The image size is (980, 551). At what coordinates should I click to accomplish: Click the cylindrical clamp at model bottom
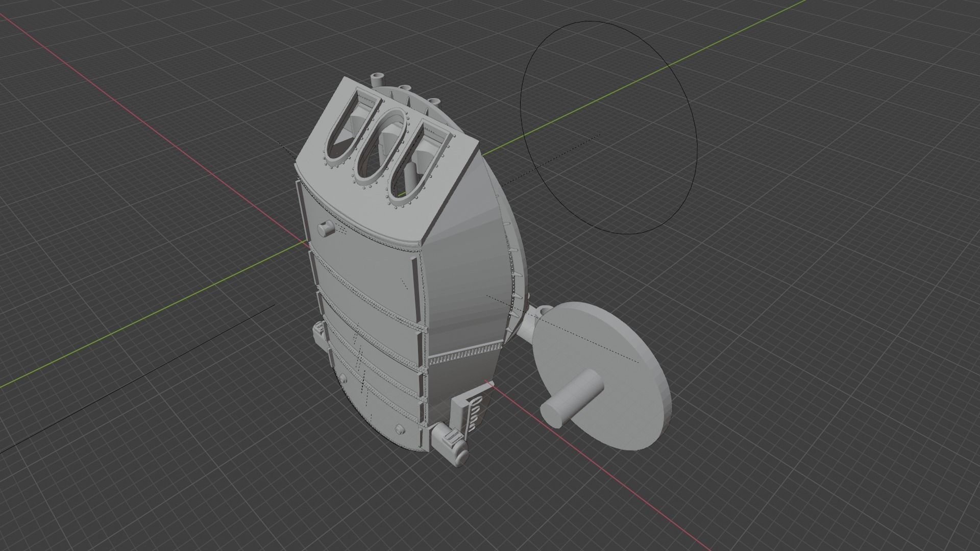click(x=450, y=445)
